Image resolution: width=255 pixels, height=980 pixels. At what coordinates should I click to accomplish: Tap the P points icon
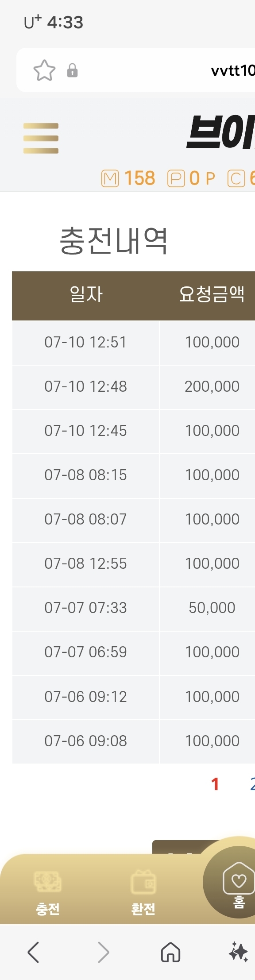[176, 178]
